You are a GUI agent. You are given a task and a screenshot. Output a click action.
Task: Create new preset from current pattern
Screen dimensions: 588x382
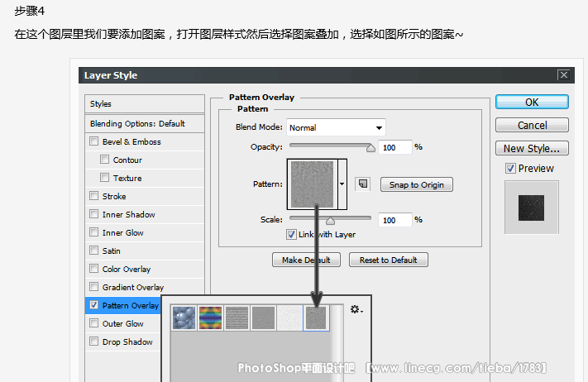(362, 184)
